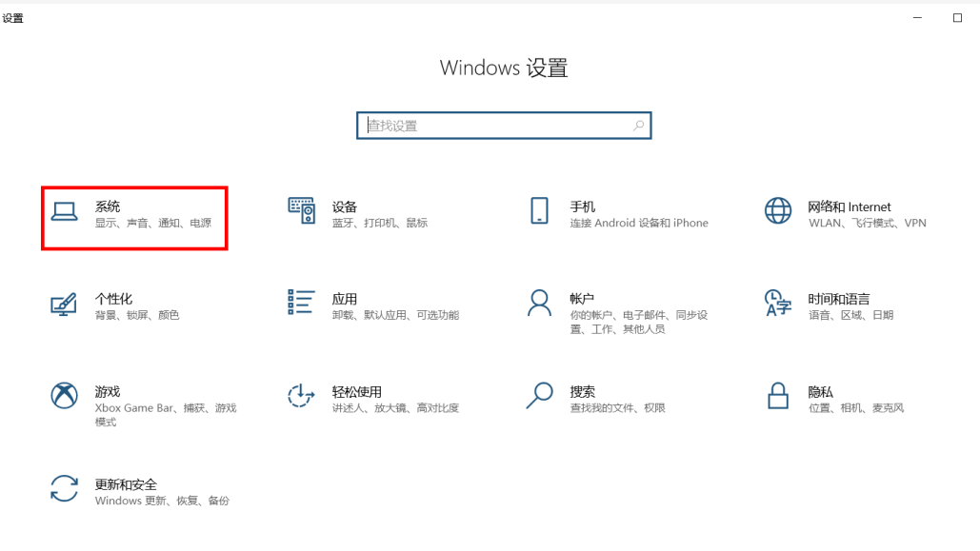The width and height of the screenshot is (980, 551).
Task: Click the 系统 title text
Action: (108, 207)
